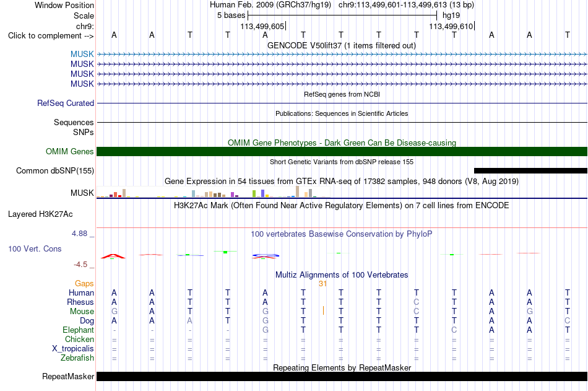Open 100 vertebrates Basewise Conservation PhyloP title
The height and width of the screenshot is (391, 588).
point(342,234)
